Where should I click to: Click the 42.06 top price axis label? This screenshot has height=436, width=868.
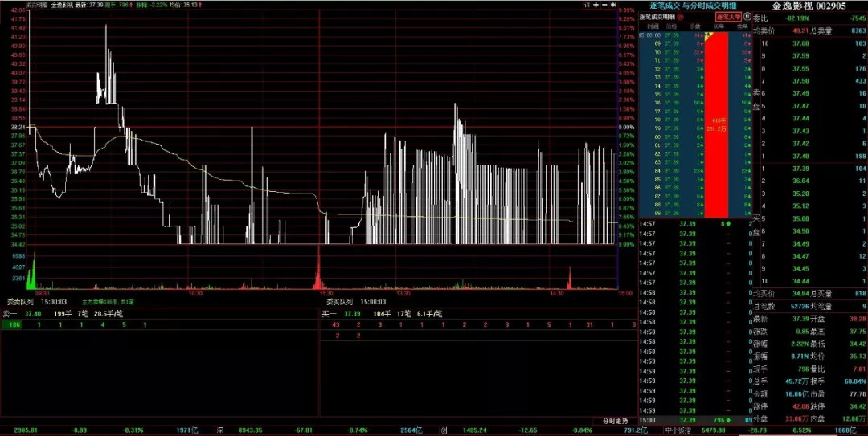(18, 10)
